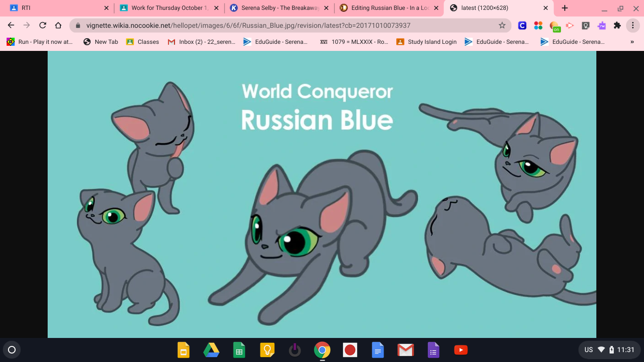Click the Chrome icon on the shelf
This screenshot has height=362, width=644.
[x=322, y=350]
